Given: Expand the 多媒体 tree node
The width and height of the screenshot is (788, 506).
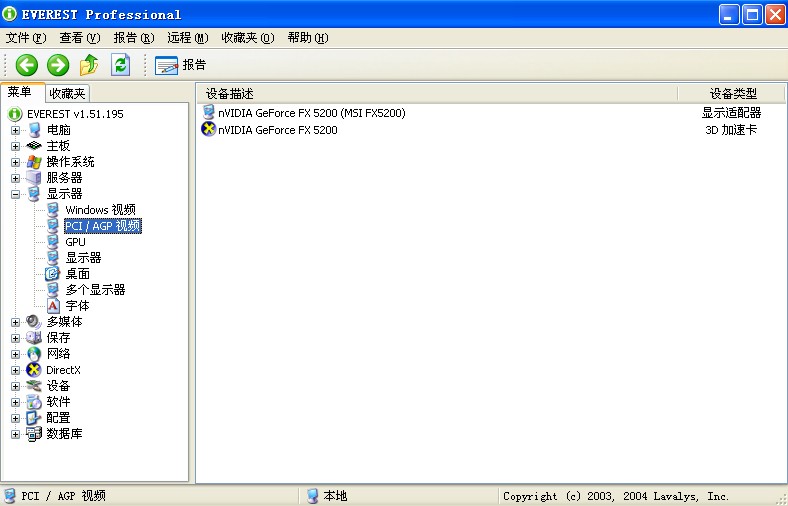Looking at the screenshot, I should tap(16, 323).
